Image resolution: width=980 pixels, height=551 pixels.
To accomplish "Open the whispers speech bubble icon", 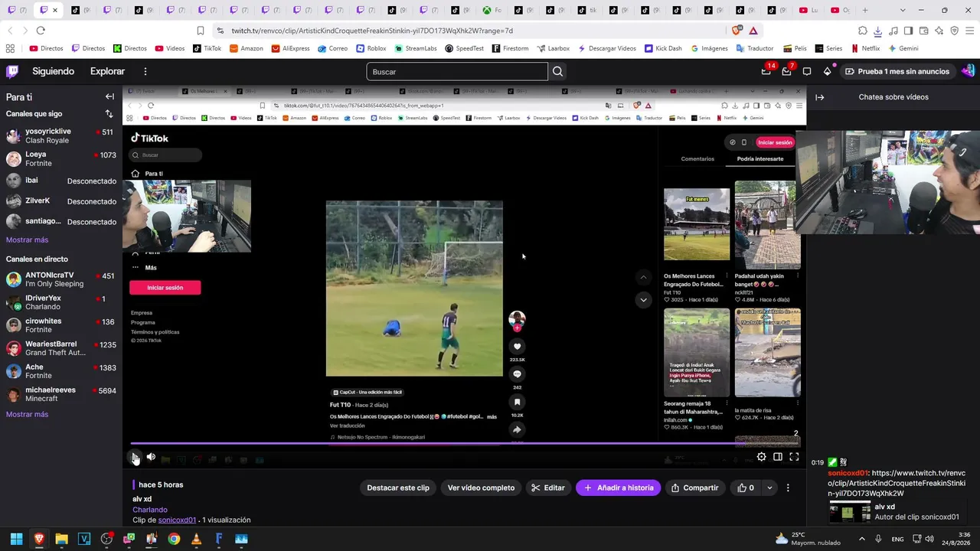I will coord(807,71).
